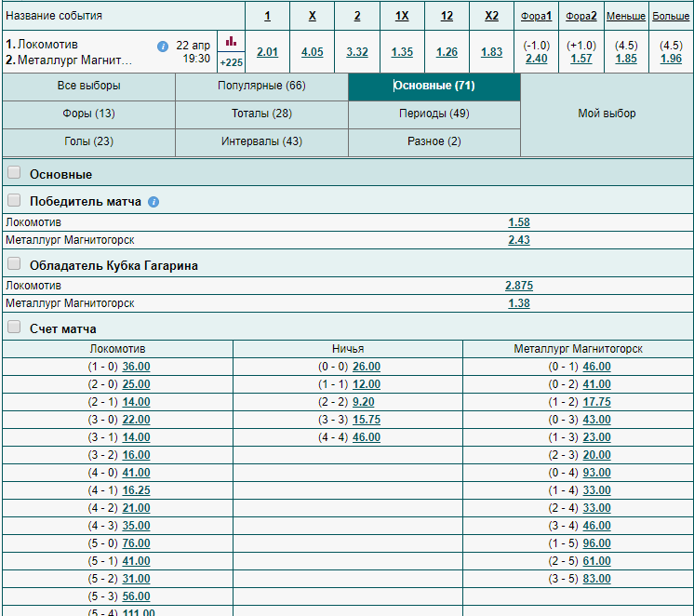The height and width of the screenshot is (616, 694).
Task: Select draw score (4 - 4) odds 46.00
Action: tap(367, 437)
